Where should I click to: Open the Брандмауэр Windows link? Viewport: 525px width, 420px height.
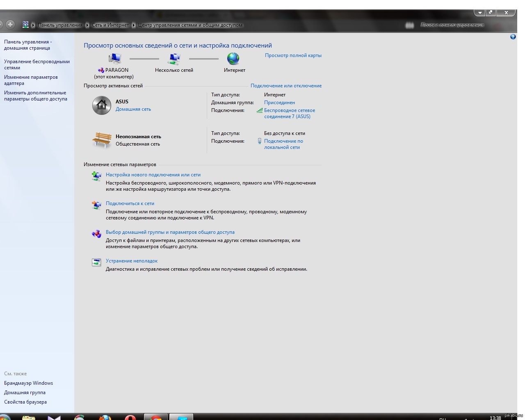[28, 383]
